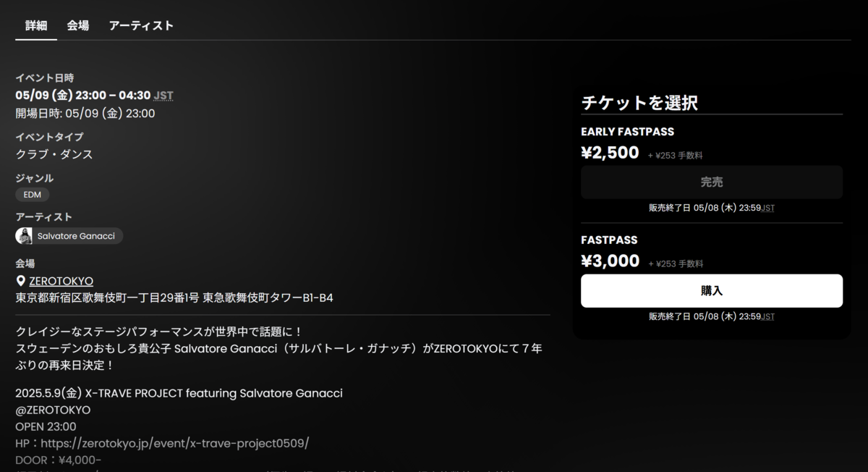The image size is (868, 472).
Task: Click the FASTPASS ticket title
Action: point(609,240)
